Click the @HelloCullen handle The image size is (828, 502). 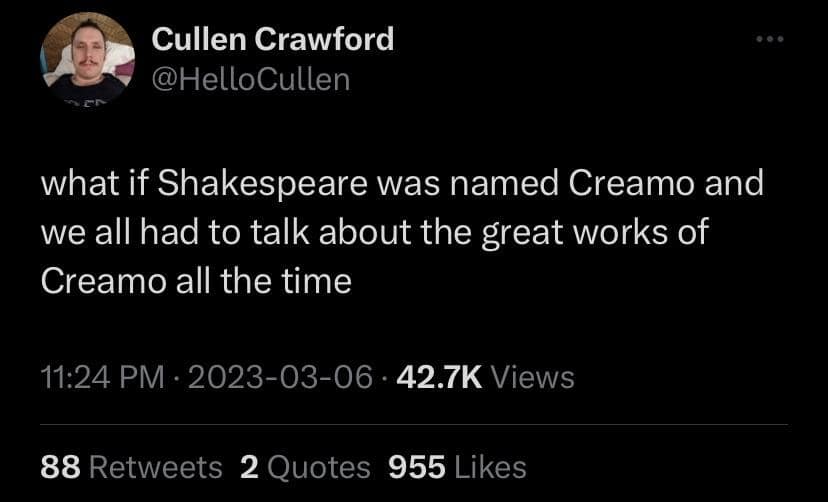[x=250, y=79]
